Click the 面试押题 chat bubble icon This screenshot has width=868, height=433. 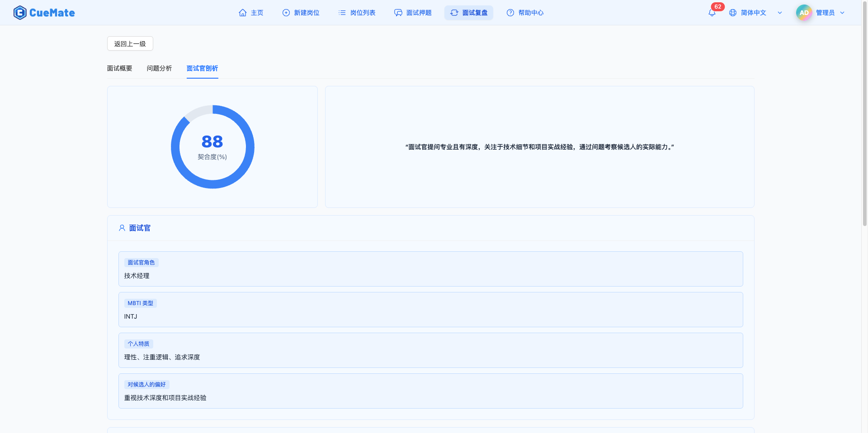point(398,13)
